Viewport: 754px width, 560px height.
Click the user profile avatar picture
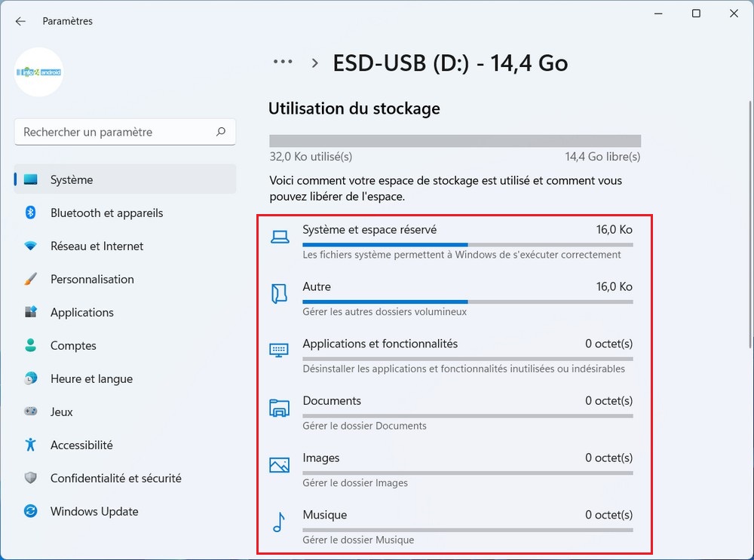pos(39,72)
